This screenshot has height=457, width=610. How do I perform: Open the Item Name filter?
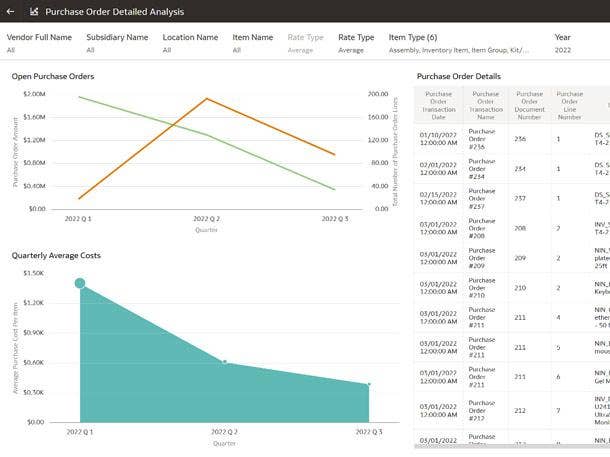point(252,42)
